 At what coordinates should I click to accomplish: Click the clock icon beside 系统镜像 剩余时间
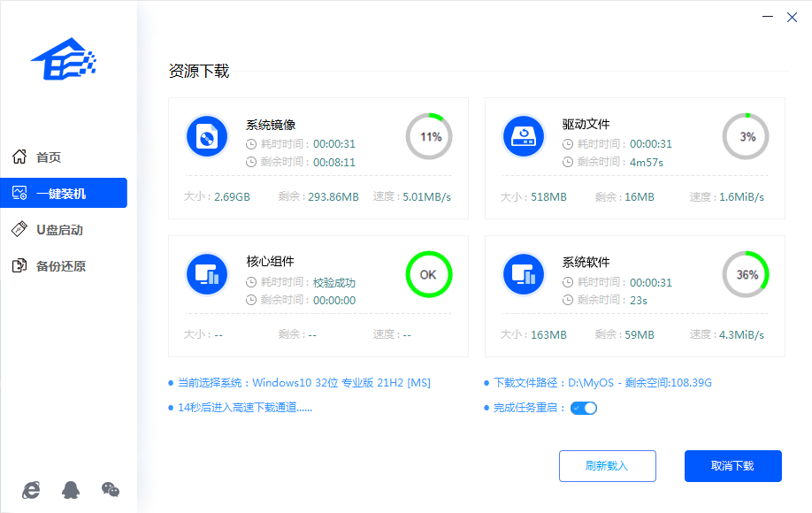coord(251,162)
